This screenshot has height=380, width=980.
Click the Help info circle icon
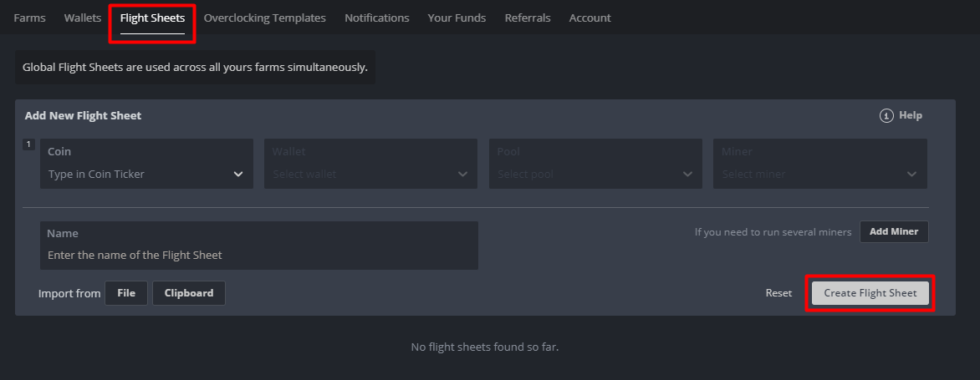(886, 115)
